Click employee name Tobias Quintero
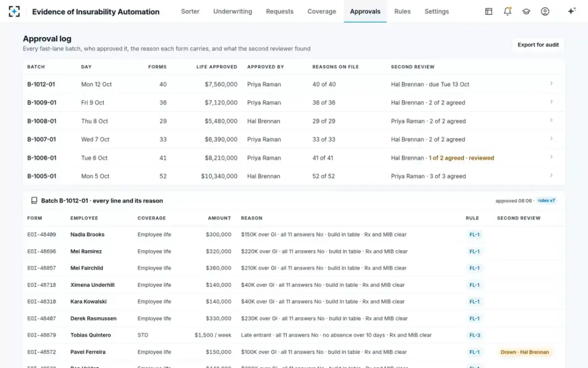 (x=91, y=335)
